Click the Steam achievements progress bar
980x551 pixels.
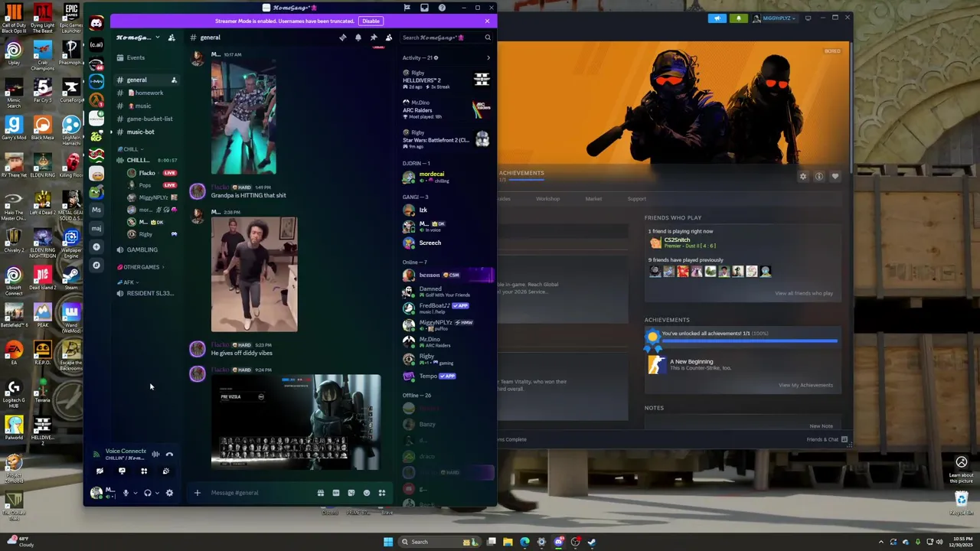750,341
